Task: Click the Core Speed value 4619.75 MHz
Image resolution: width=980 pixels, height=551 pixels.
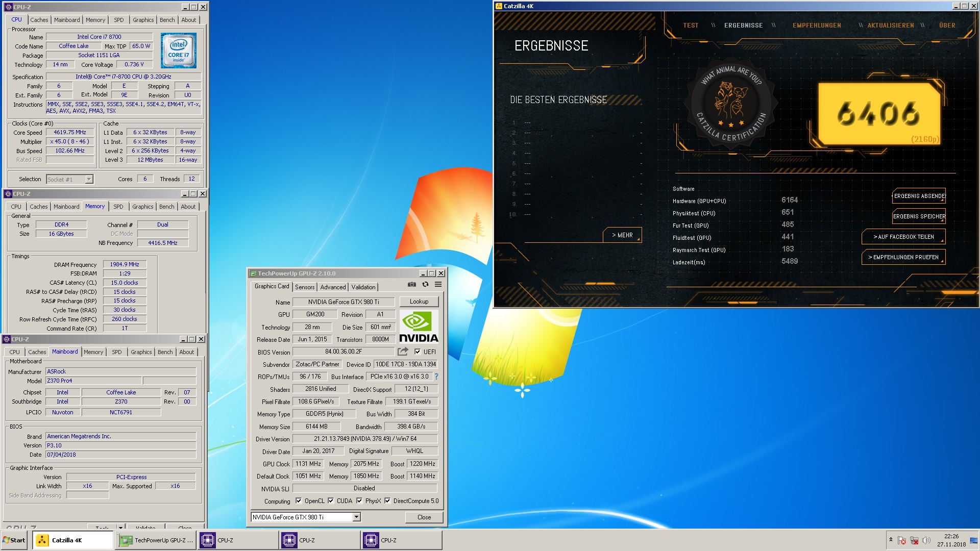Action: (70, 132)
